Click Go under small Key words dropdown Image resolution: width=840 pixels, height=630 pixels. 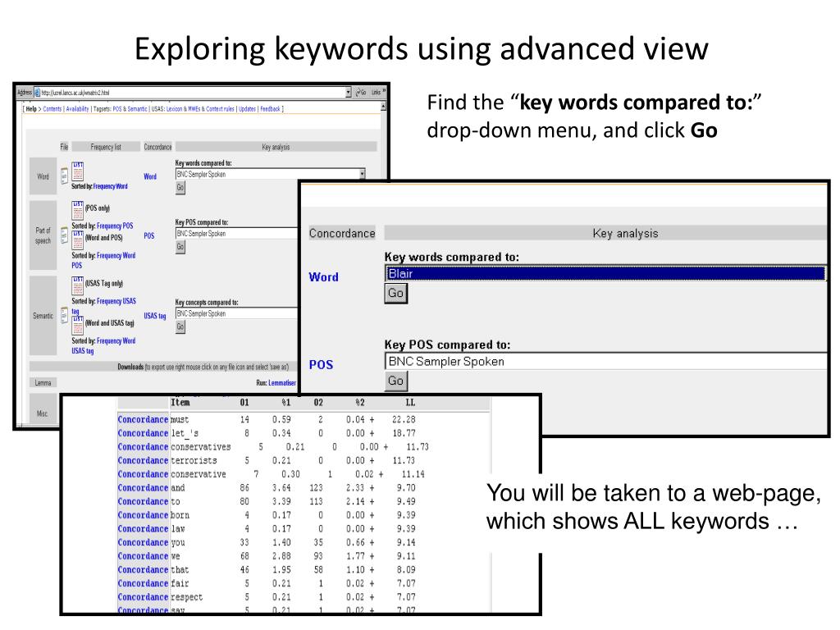coord(180,188)
